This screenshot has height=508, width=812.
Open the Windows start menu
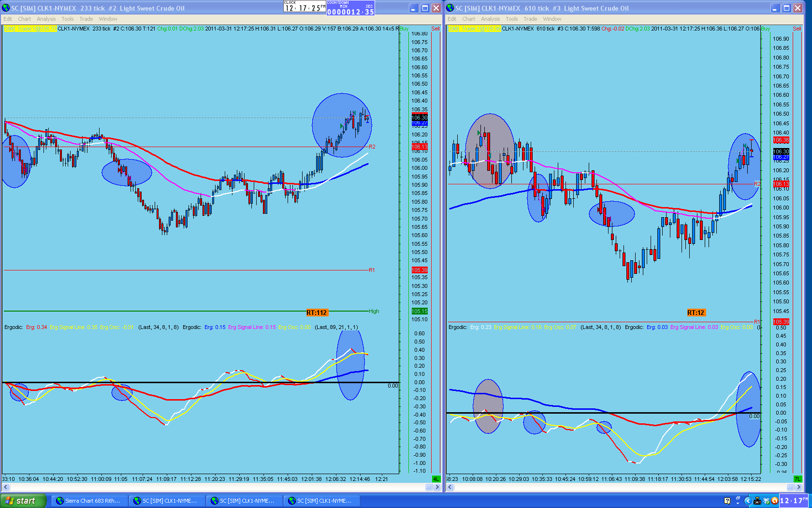(x=23, y=501)
